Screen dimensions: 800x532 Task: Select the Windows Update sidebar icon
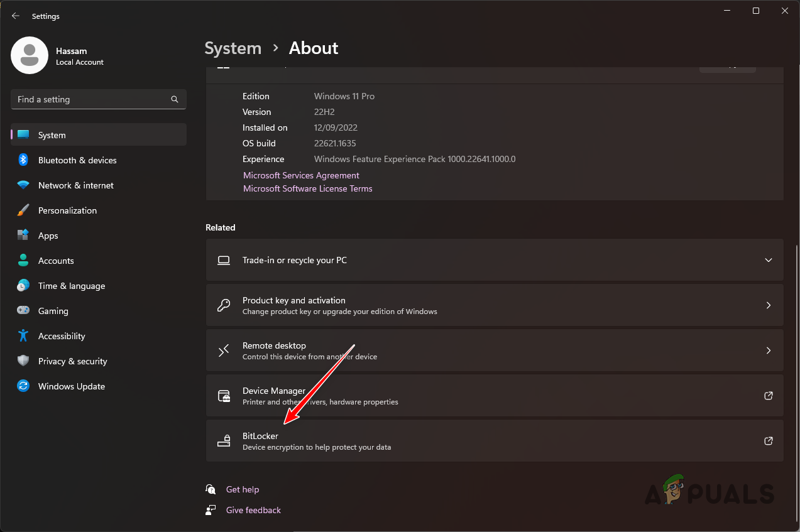23,386
